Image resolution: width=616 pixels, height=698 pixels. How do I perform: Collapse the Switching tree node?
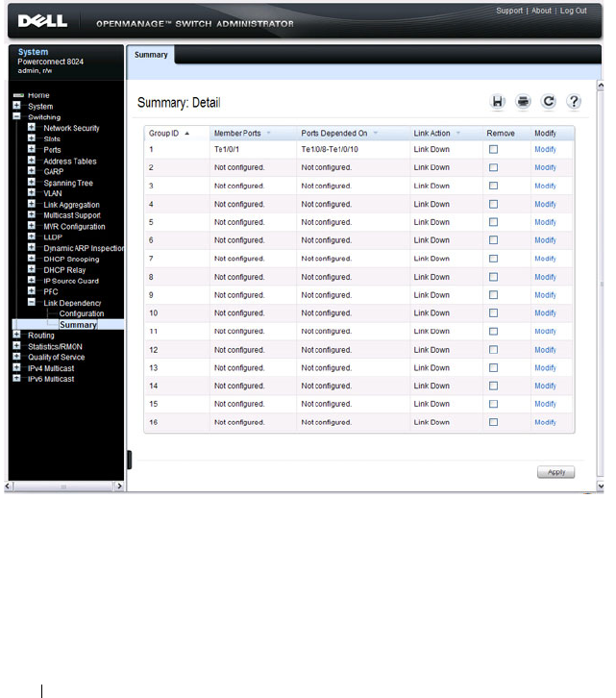click(x=16, y=116)
